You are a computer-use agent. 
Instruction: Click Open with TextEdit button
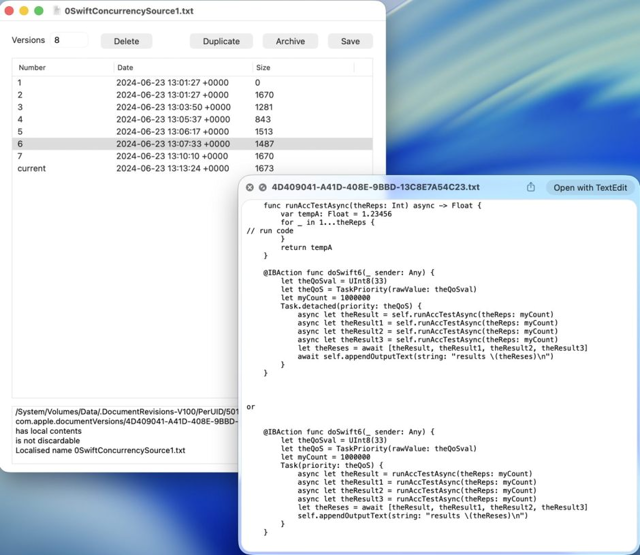[x=590, y=188]
